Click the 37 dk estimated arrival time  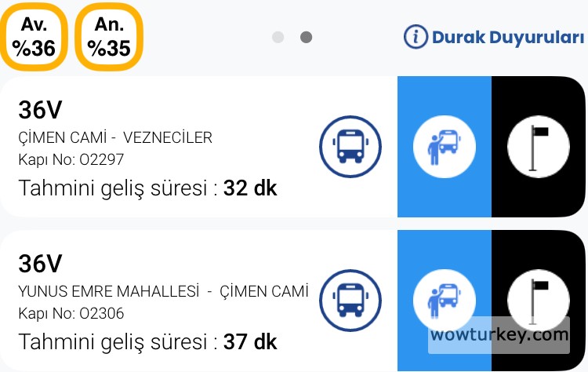[250, 342]
